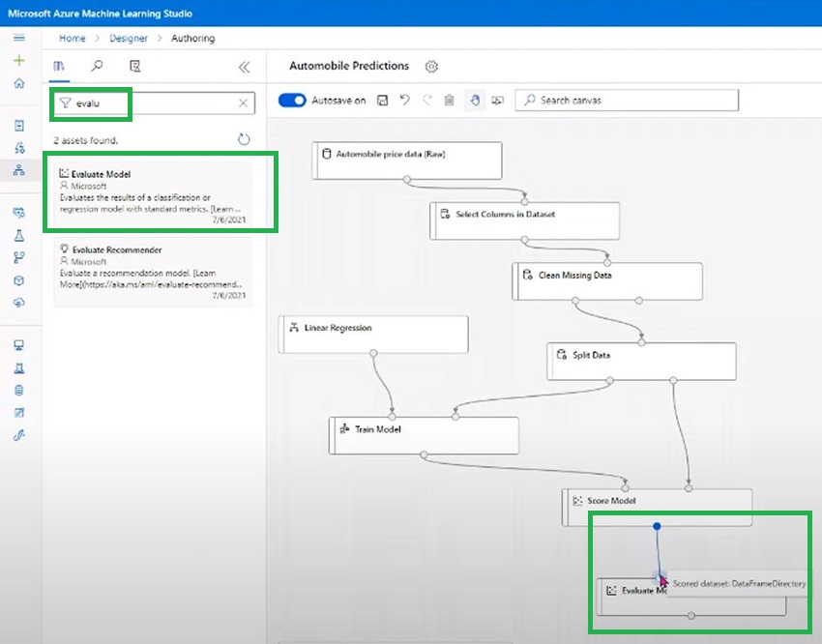Screen dimensions: 822x644
Task: Click Linear Regression output port
Action: click(373, 353)
